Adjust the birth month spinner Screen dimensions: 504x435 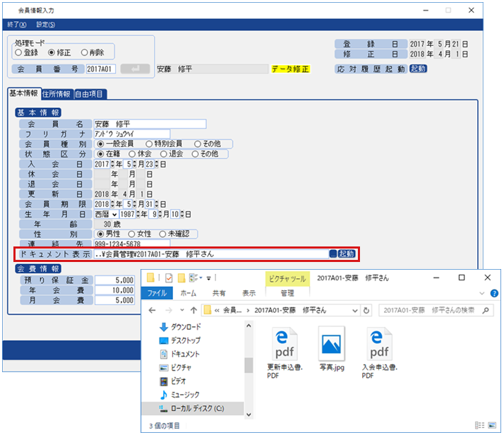(x=160, y=214)
